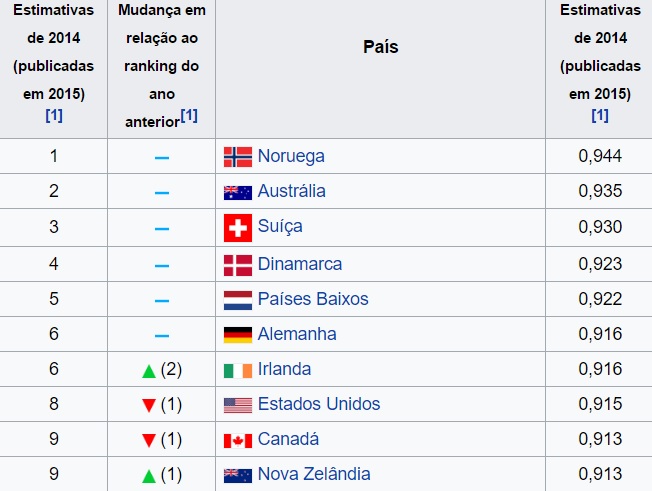The image size is (652, 491).
Task: Open the Irlanda country link
Action: pyautogui.click(x=284, y=369)
